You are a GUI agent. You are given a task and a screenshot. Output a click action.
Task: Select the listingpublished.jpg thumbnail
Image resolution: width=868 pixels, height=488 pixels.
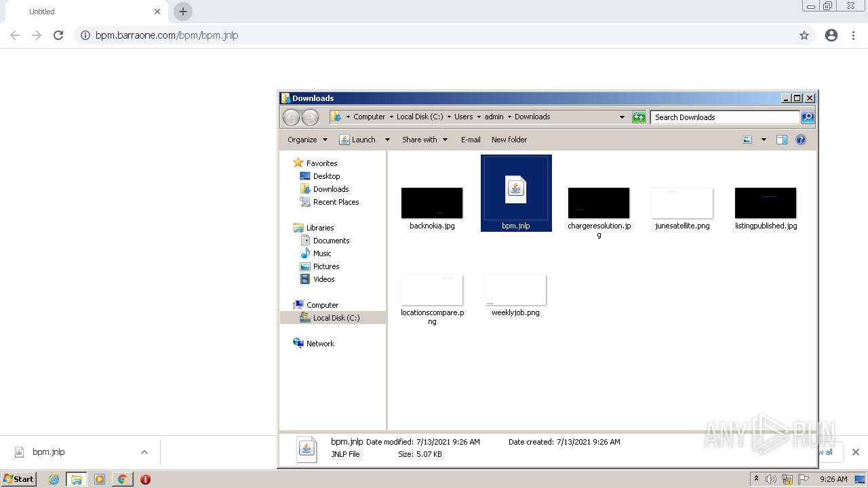click(x=766, y=203)
